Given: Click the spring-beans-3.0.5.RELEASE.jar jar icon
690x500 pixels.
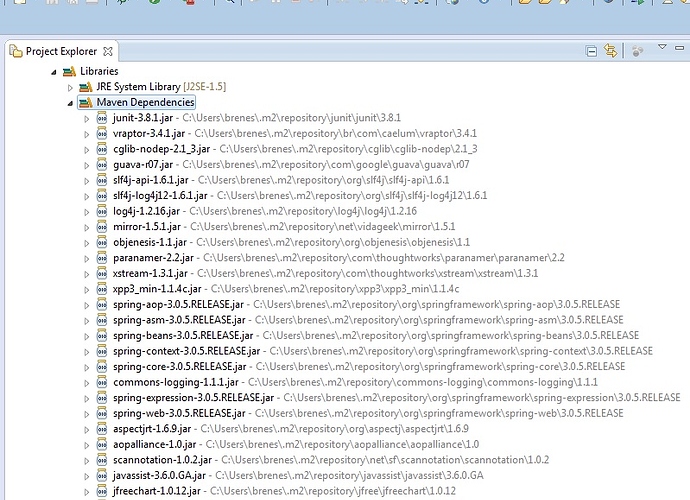Looking at the screenshot, I should click(x=102, y=335).
